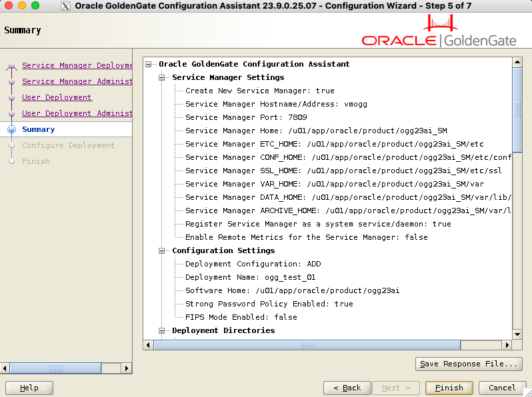Collapse the Configuration Settings node
This screenshot has width=532, height=397.
coord(161,250)
